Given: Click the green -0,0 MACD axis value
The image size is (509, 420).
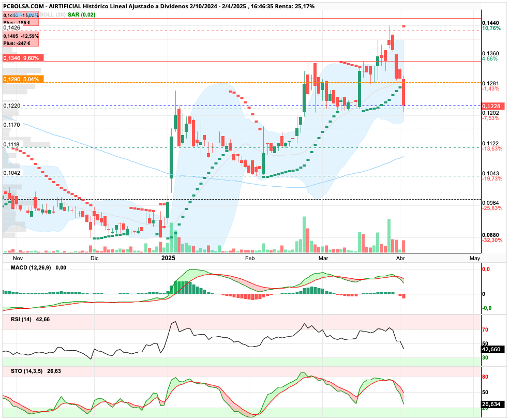Looking at the screenshot, I should [487, 308].
